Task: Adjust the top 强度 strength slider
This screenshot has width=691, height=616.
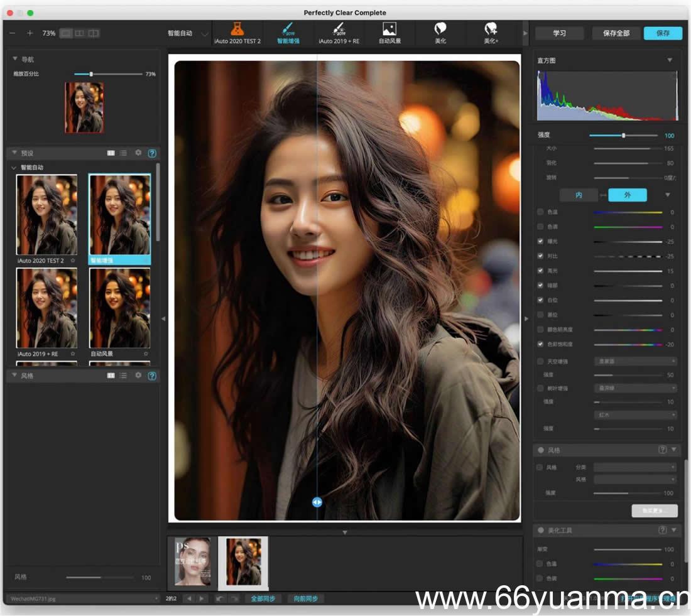Action: [623, 135]
